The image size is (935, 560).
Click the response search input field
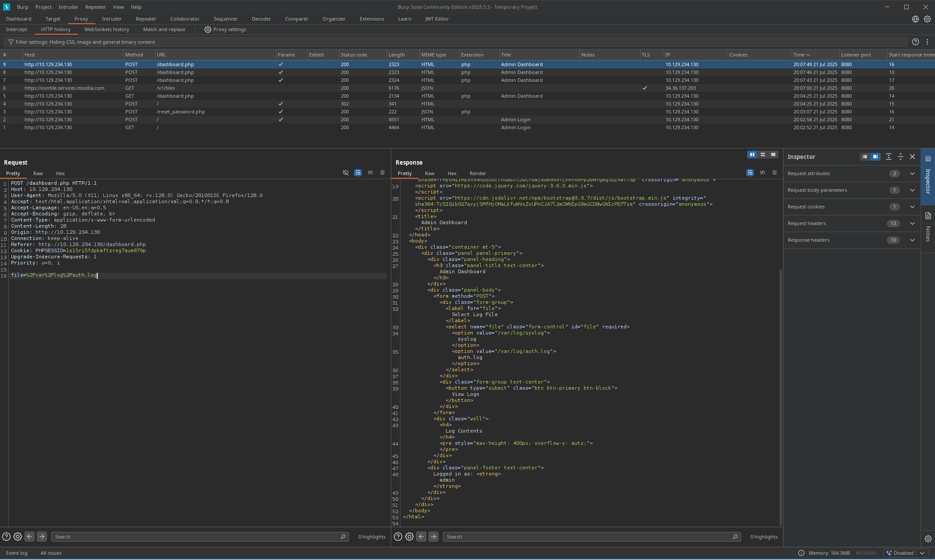pyautogui.click(x=587, y=537)
